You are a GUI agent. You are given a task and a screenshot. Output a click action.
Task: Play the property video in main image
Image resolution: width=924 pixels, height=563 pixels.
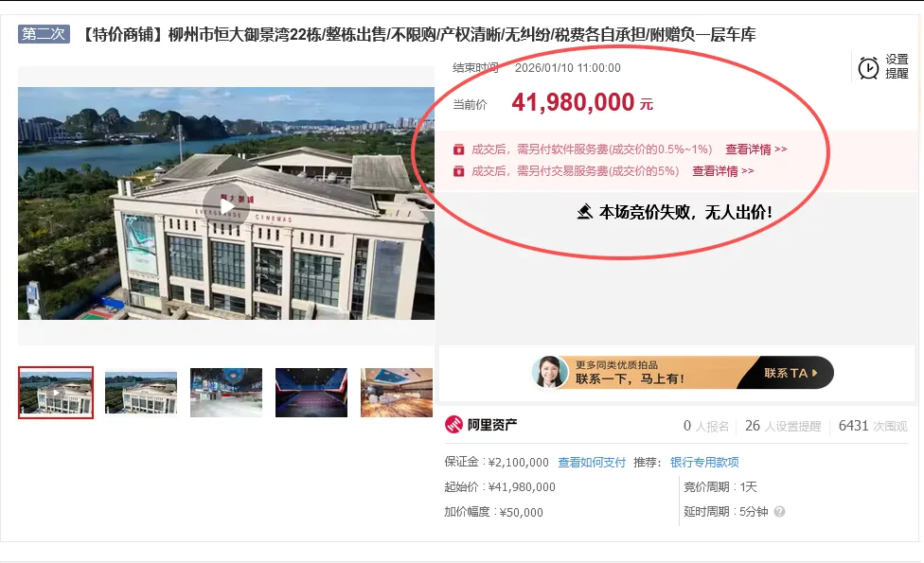pyautogui.click(x=226, y=206)
